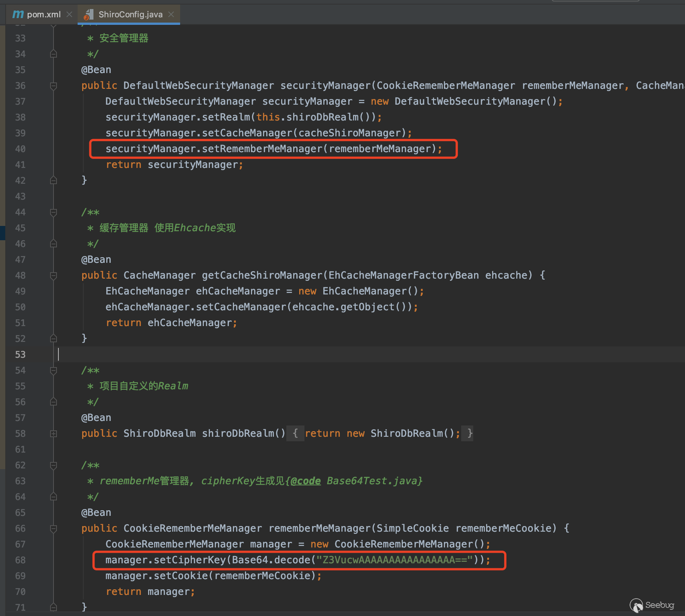The image size is (685, 616).
Task: Click the Base64 cipher key string literal
Action: pos(394,560)
